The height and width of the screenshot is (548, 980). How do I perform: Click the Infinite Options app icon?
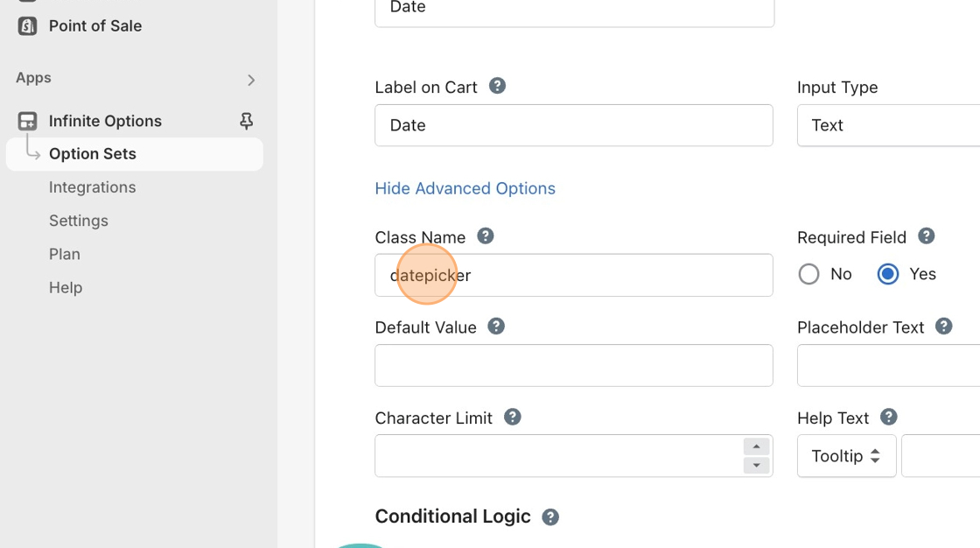coord(27,121)
